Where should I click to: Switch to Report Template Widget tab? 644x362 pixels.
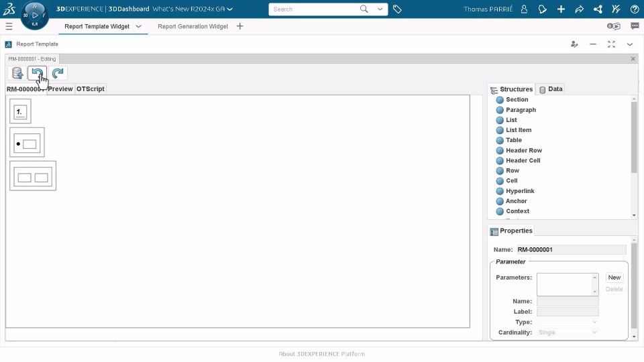tap(97, 26)
